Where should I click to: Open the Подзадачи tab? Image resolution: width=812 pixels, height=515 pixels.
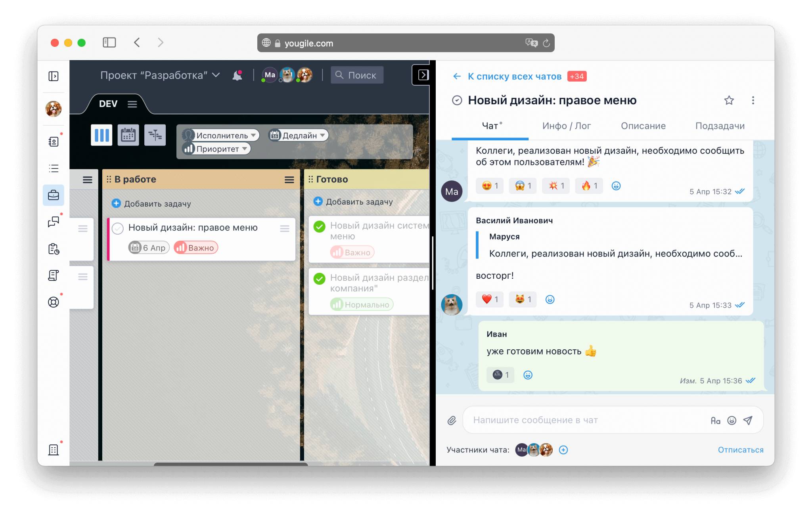pyautogui.click(x=720, y=126)
